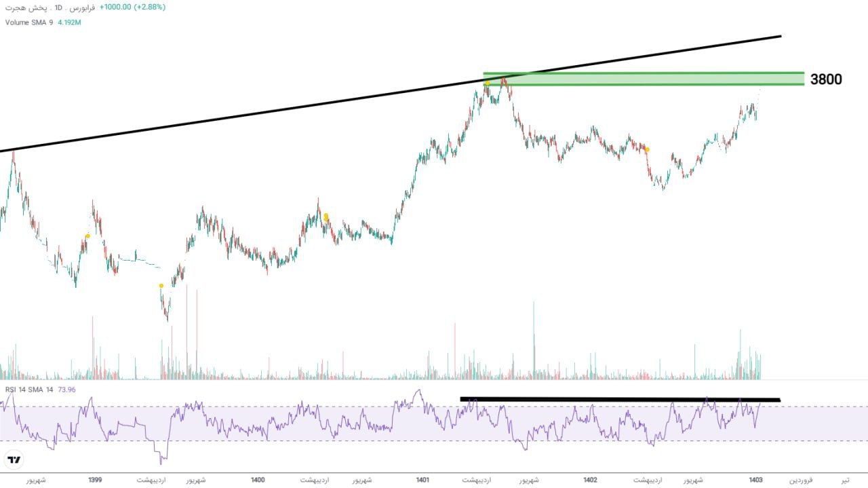Click the 4.192M volume value
The image size is (868, 488).
[70, 22]
